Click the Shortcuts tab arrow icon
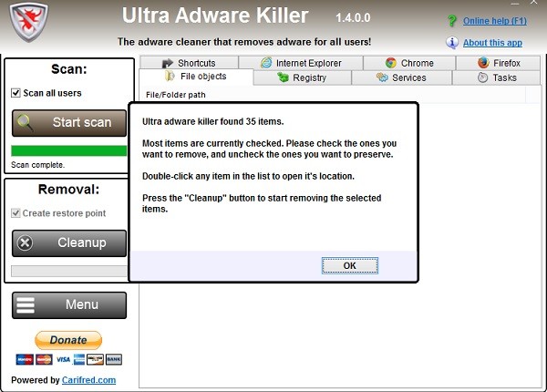Image resolution: width=547 pixels, height=392 pixels. (168, 63)
